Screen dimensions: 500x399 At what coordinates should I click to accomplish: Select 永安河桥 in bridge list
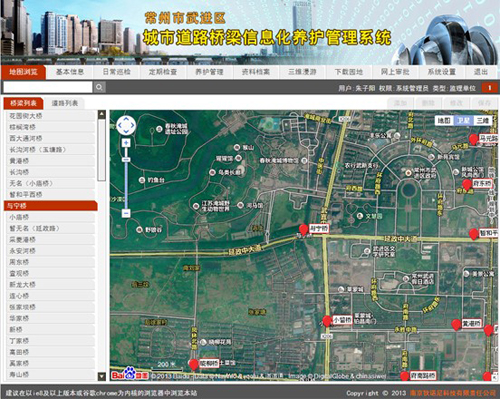(x=51, y=251)
